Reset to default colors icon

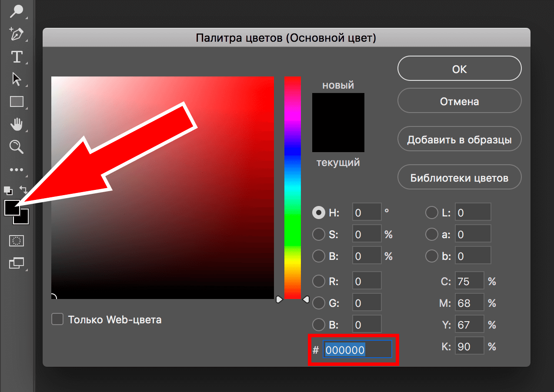[x=8, y=190]
